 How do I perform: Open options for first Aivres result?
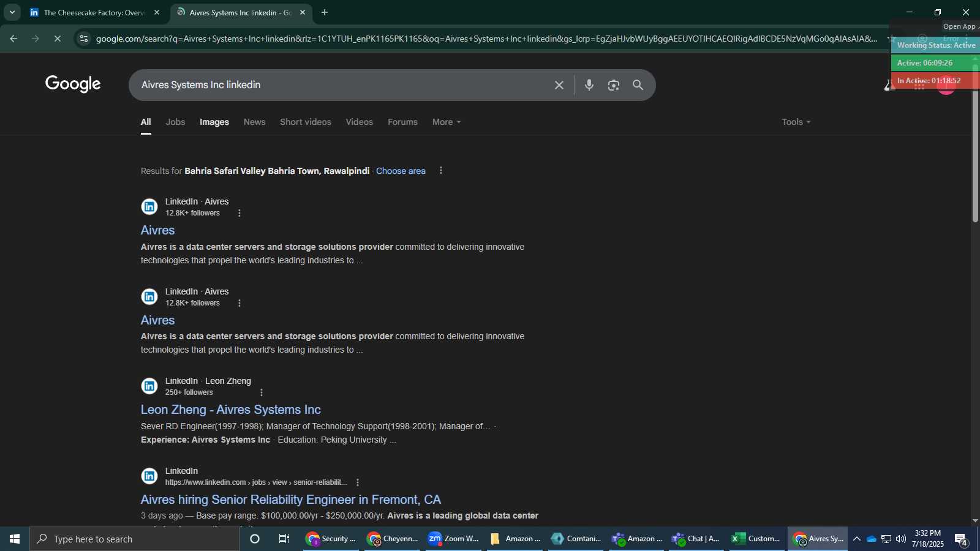pyautogui.click(x=239, y=213)
